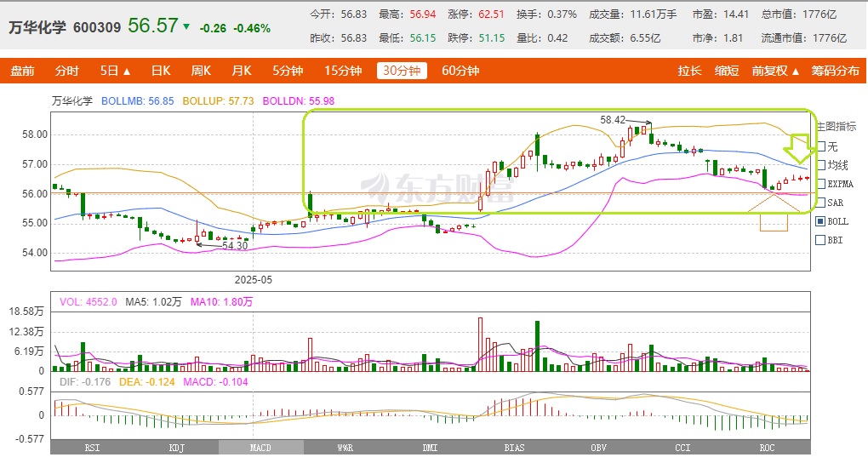868x463 pixels.
Task: Enable the BBI indicator checkbox
Action: pyautogui.click(x=821, y=240)
